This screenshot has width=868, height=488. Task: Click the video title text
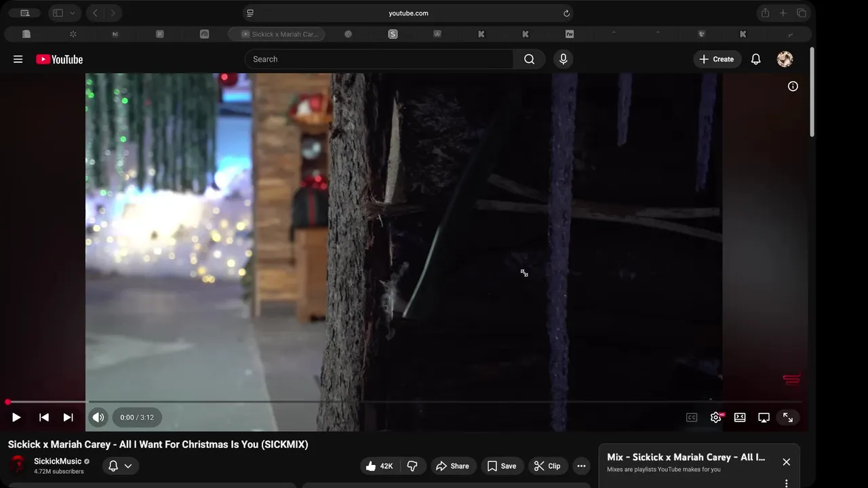[158, 445]
